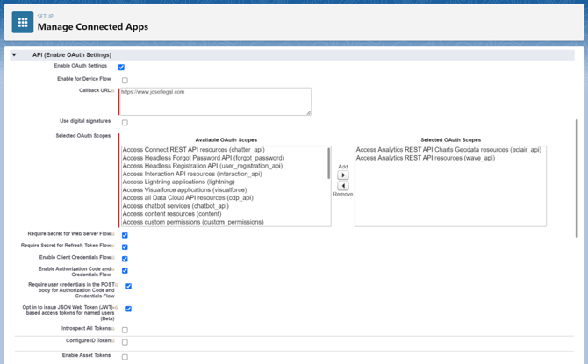Check the Use digital signatures box
This screenshot has height=364, width=588.
(x=125, y=123)
